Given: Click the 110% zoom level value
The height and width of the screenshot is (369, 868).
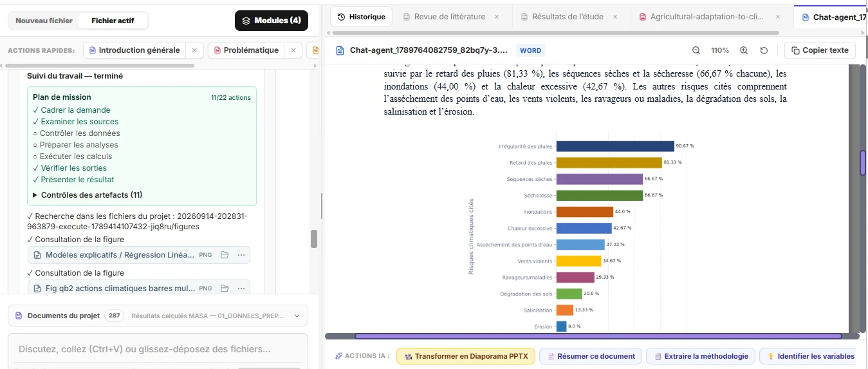Looking at the screenshot, I should 720,50.
